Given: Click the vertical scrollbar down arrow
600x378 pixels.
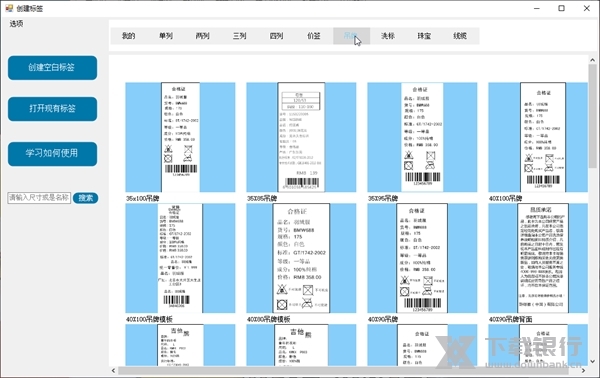Looking at the screenshot, I should (x=592, y=361).
